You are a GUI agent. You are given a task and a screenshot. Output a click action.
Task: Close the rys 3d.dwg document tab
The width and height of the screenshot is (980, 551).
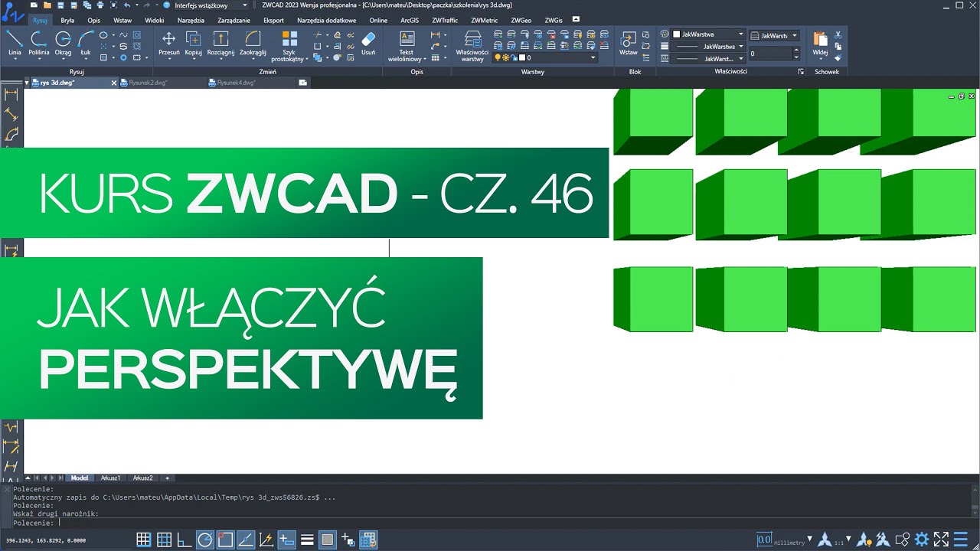click(114, 83)
